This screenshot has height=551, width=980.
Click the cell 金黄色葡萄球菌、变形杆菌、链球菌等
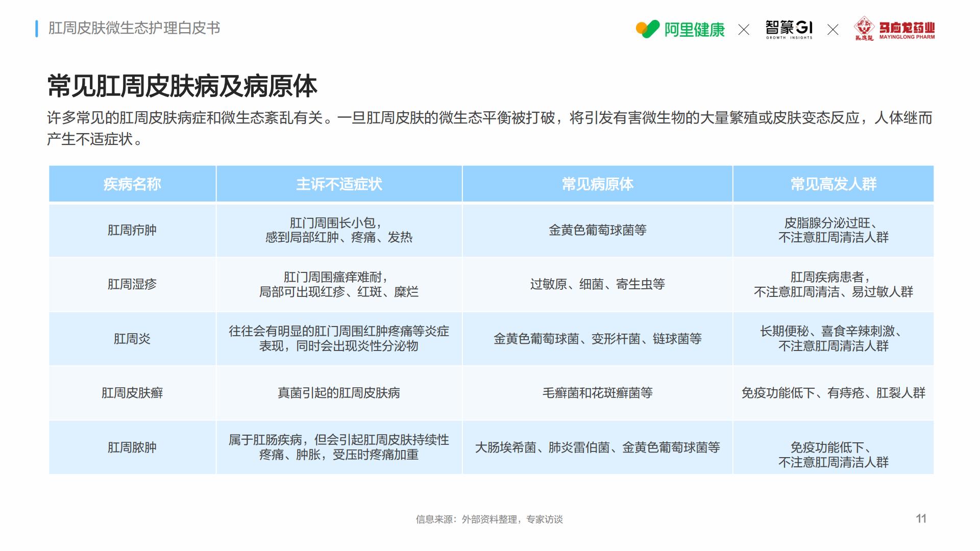597,339
